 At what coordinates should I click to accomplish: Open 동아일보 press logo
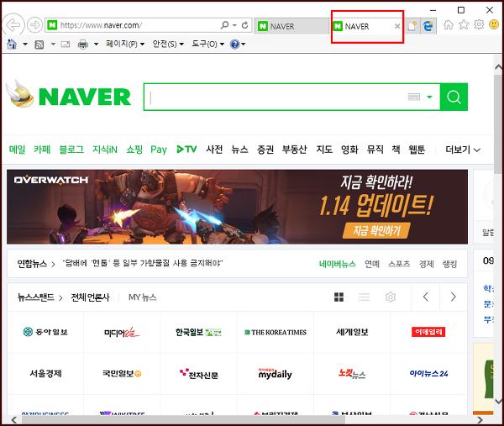tap(45, 332)
